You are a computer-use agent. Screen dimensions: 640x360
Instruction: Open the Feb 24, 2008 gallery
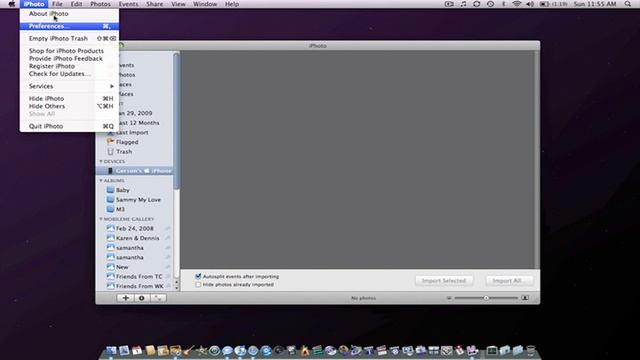point(135,229)
